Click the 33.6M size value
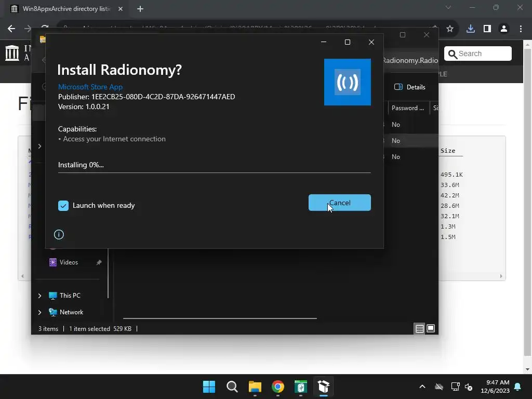532x399 pixels. pos(449,185)
